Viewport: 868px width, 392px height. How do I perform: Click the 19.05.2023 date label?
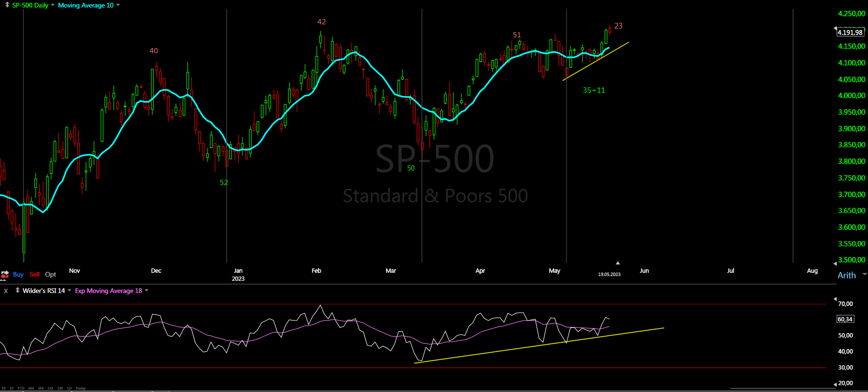click(609, 274)
